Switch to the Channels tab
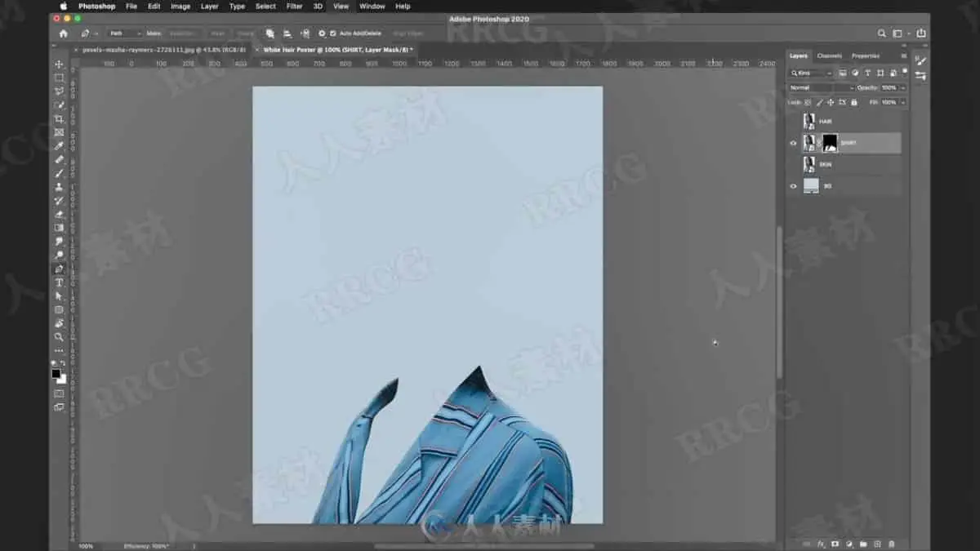Viewport: 980px width, 551px height. pyautogui.click(x=829, y=56)
